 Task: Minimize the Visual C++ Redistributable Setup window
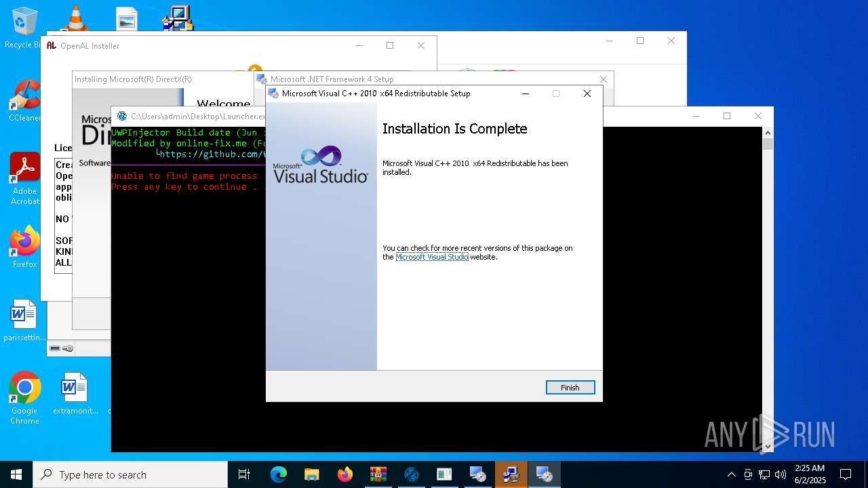pos(525,94)
